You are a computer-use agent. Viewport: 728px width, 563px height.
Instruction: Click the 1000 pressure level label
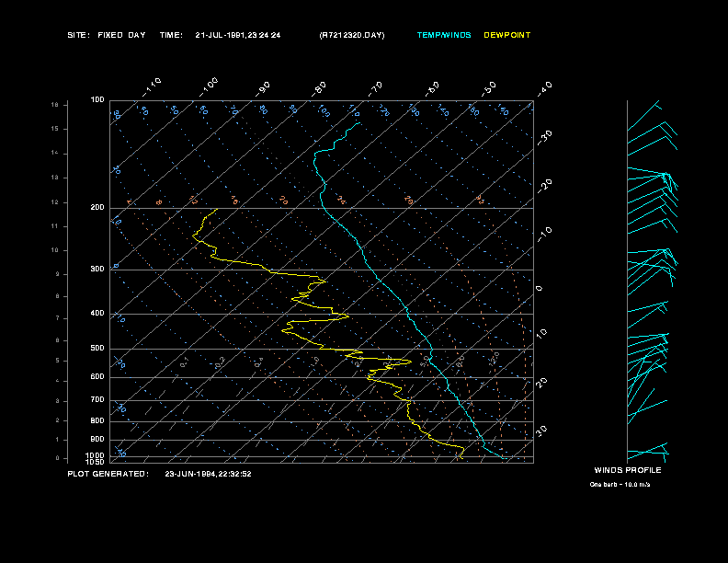96,455
